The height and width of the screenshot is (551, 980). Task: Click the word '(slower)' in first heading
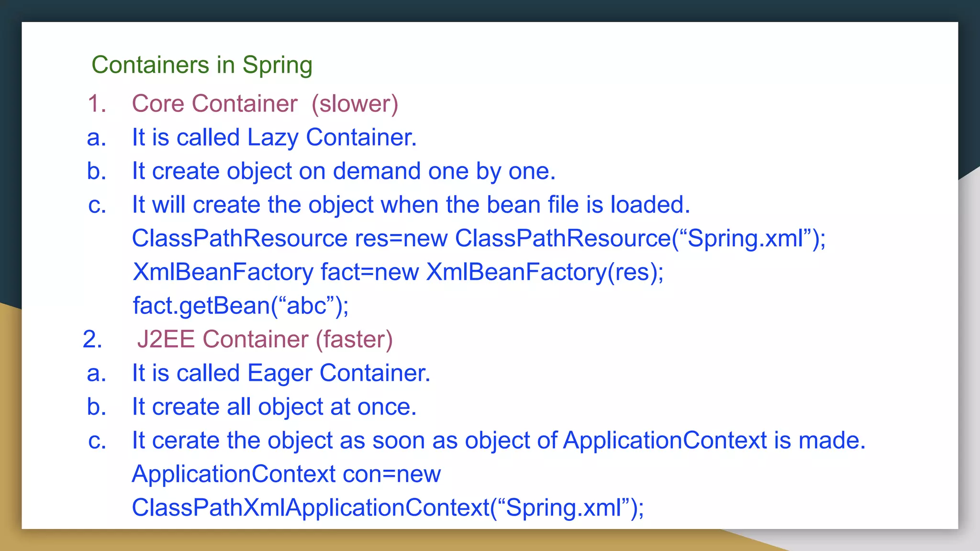point(355,104)
